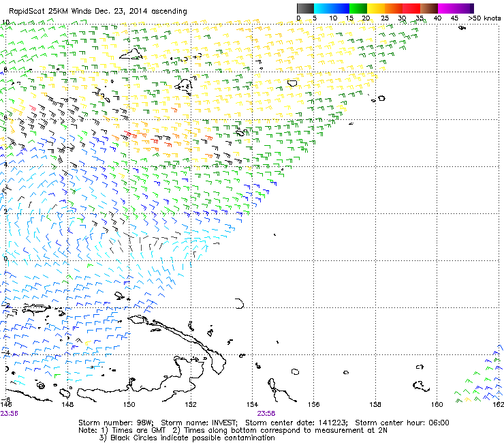Click the title 'RapidScat 25KM Winds'
Screen dimensions: 504x443
coord(50,12)
